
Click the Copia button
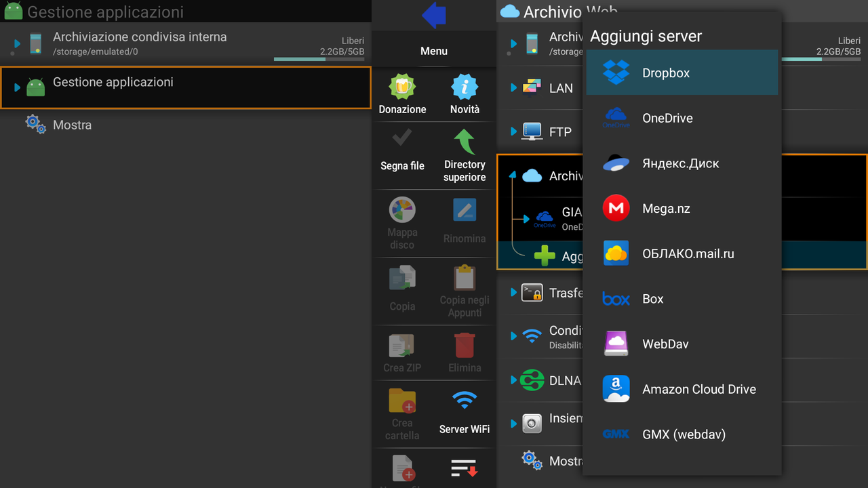tap(402, 287)
